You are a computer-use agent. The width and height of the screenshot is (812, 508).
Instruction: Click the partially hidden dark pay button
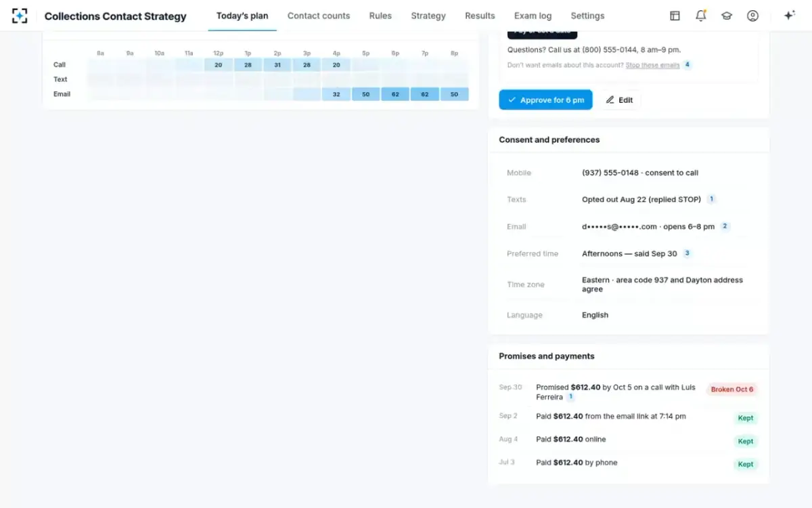point(542,33)
